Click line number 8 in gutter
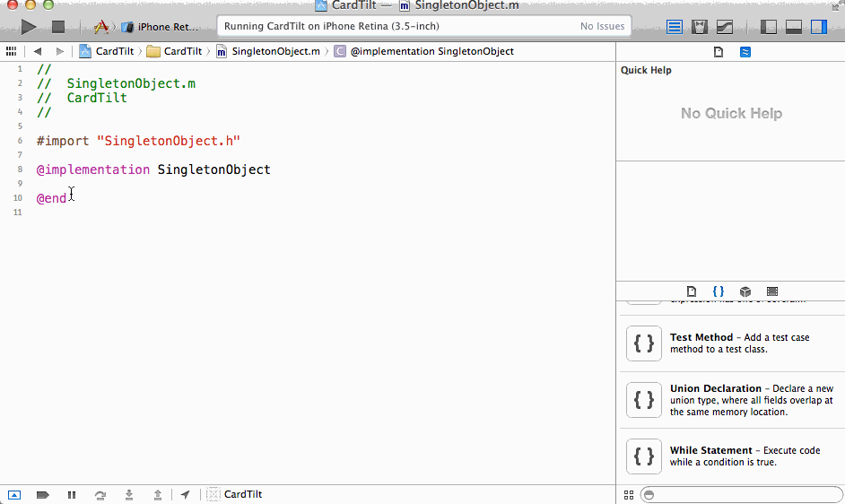Screen dimensions: 845x504 click(x=20, y=169)
